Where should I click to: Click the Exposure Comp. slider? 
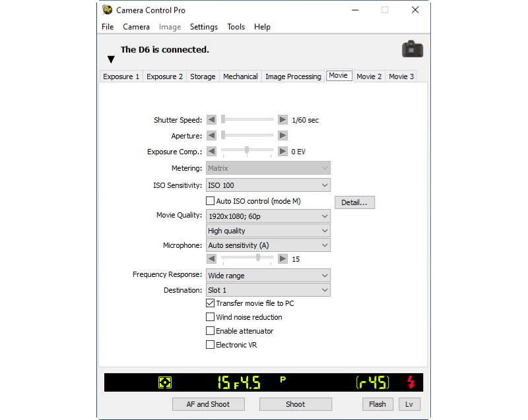pos(247,151)
